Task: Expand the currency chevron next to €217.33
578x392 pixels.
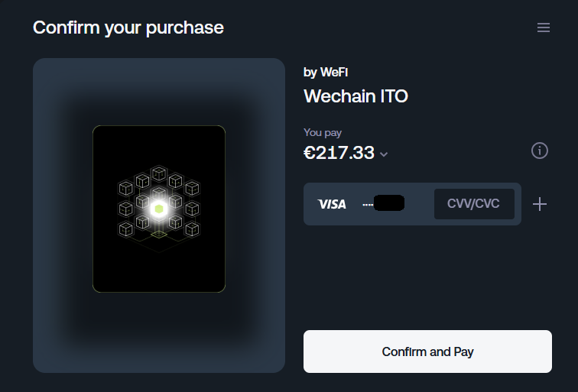Action: pyautogui.click(x=384, y=154)
